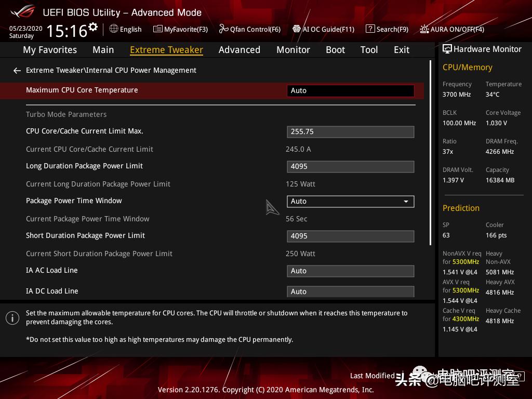Click the settings list vertical scrollbar
532x399 pixels.
tap(430, 153)
